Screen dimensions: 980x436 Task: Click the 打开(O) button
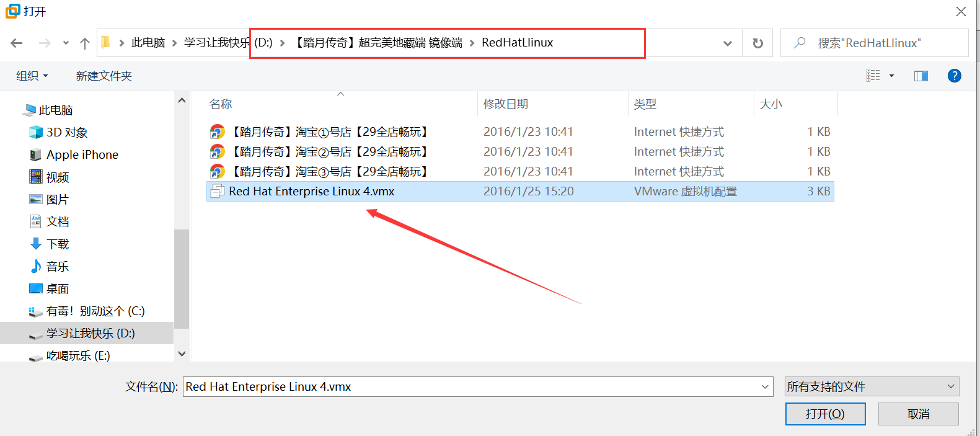[825, 414]
